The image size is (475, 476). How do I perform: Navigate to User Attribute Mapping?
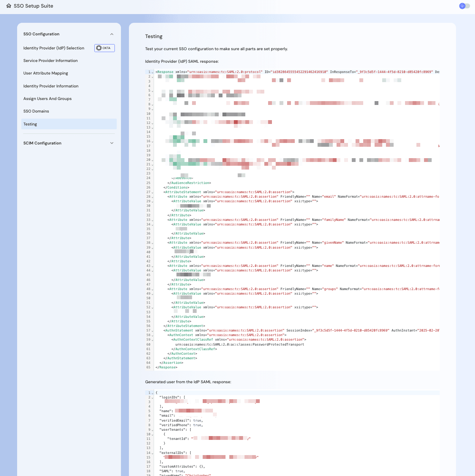(x=46, y=73)
